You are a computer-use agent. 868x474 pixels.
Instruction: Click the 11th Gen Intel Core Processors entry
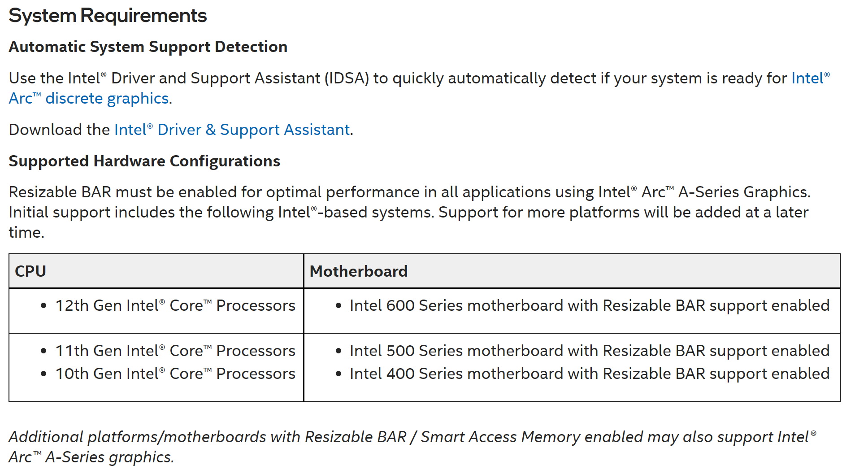point(175,351)
